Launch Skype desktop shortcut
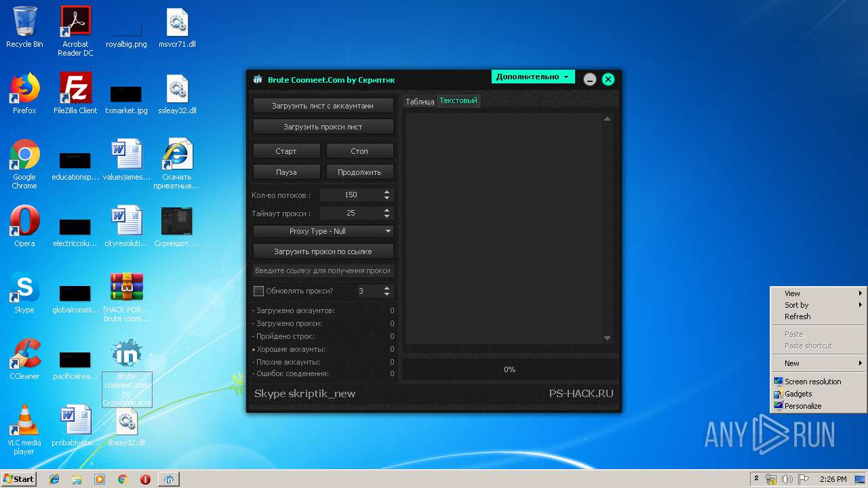Screen dimensions: 868x488 [x=24, y=293]
